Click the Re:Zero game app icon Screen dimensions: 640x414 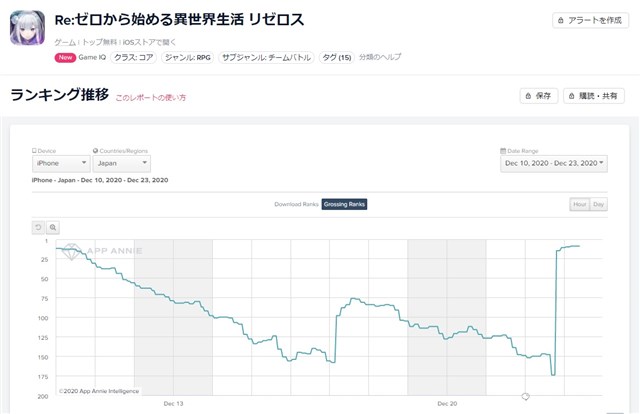[x=27, y=28]
